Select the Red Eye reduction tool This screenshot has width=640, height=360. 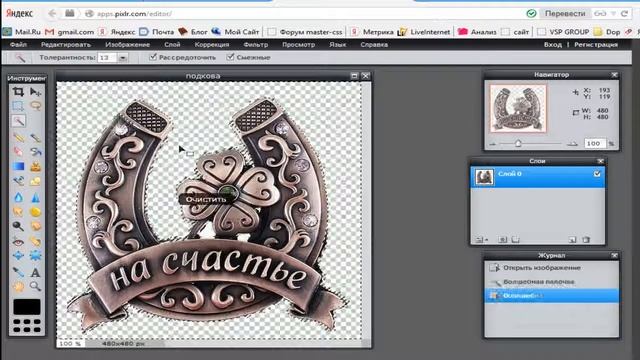pos(18,242)
